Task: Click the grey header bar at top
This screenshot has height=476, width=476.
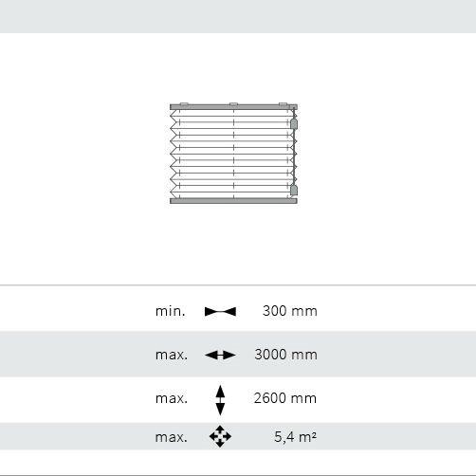Action: tap(238, 16)
